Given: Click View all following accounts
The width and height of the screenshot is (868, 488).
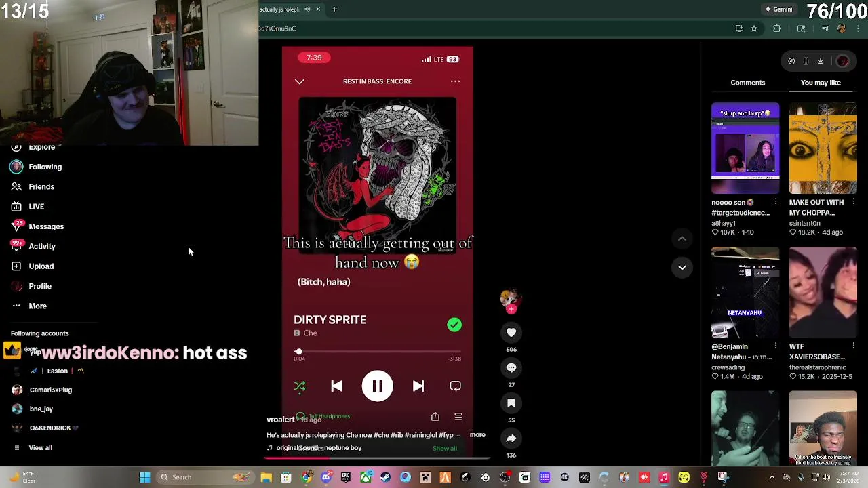Looking at the screenshot, I should (x=33, y=447).
